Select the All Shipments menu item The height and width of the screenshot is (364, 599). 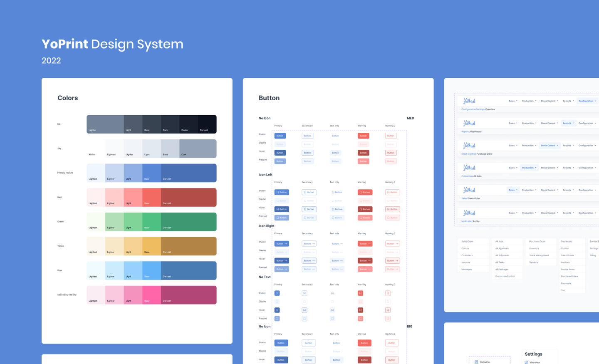(x=507, y=255)
